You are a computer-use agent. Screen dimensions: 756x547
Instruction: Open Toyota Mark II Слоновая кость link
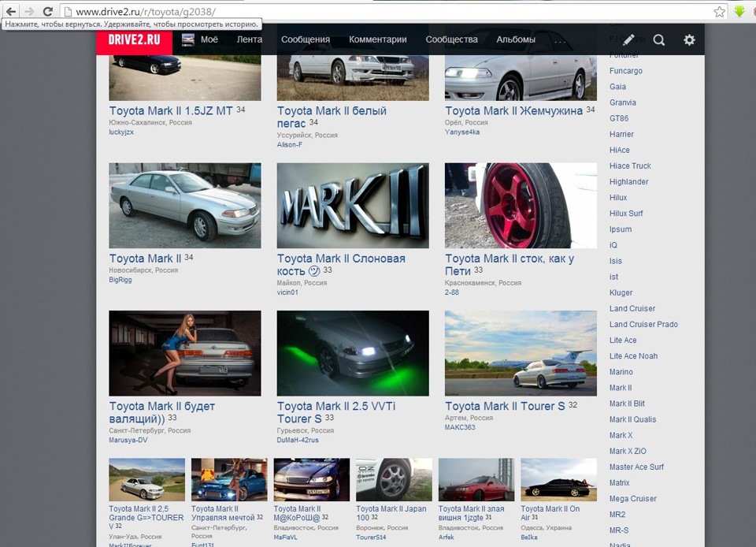tap(341, 265)
